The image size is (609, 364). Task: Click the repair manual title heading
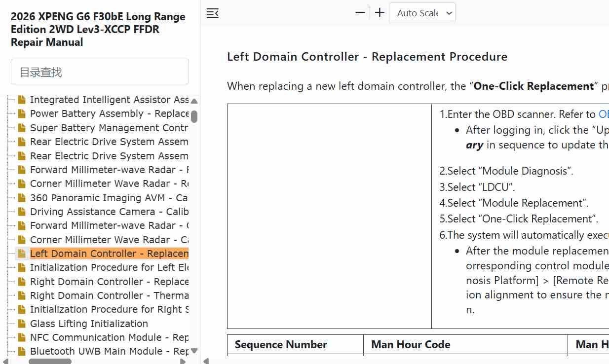(98, 29)
